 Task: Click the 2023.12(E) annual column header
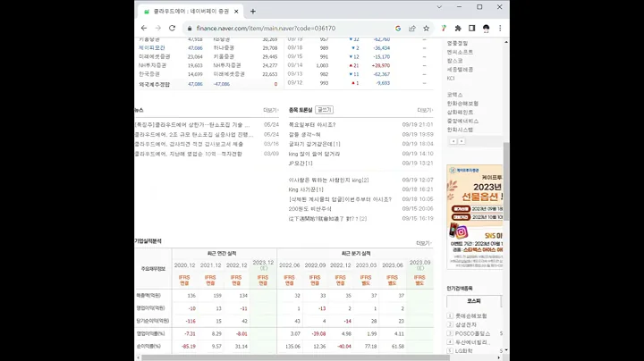pyautogui.click(x=263, y=264)
